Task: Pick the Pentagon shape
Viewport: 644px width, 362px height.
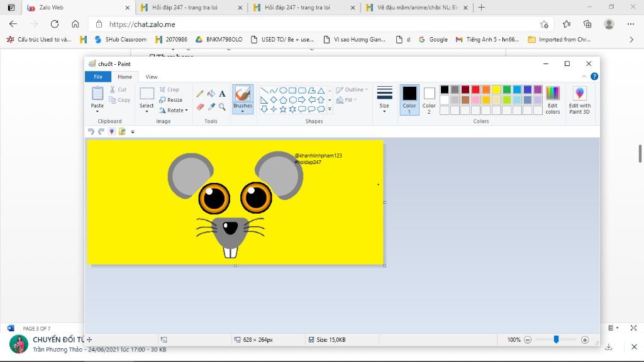Action: [x=283, y=100]
